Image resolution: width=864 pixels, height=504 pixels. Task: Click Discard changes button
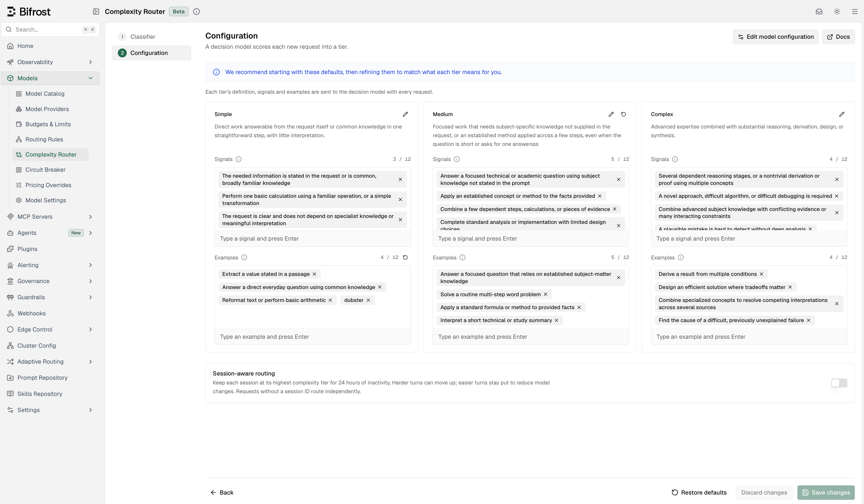[x=764, y=492]
